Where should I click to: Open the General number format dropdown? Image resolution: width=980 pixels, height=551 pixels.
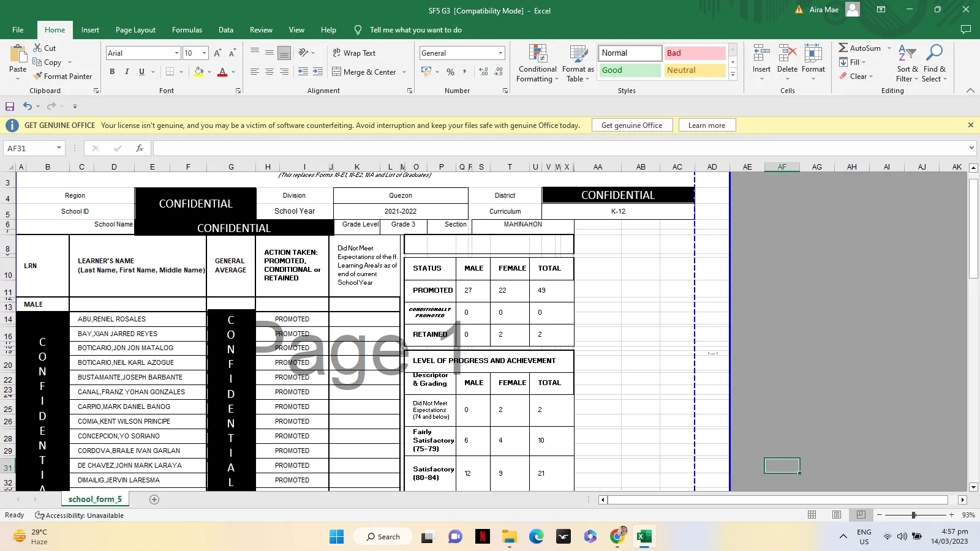click(500, 53)
